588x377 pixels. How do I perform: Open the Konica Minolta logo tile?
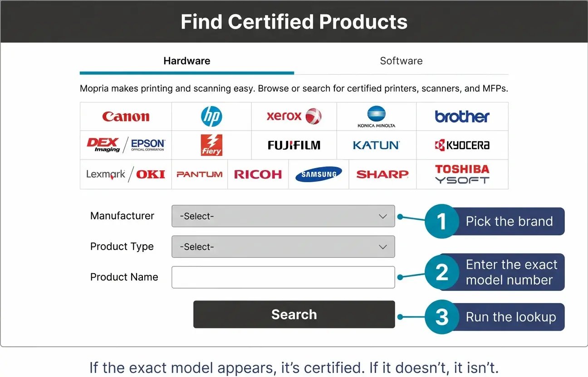tap(376, 116)
